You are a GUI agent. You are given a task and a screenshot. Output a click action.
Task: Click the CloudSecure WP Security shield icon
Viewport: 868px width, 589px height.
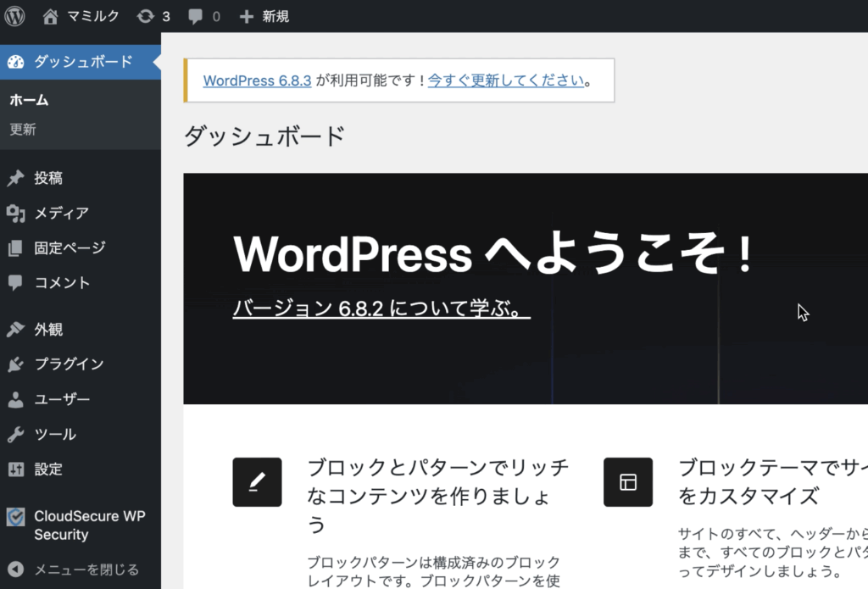(x=15, y=517)
